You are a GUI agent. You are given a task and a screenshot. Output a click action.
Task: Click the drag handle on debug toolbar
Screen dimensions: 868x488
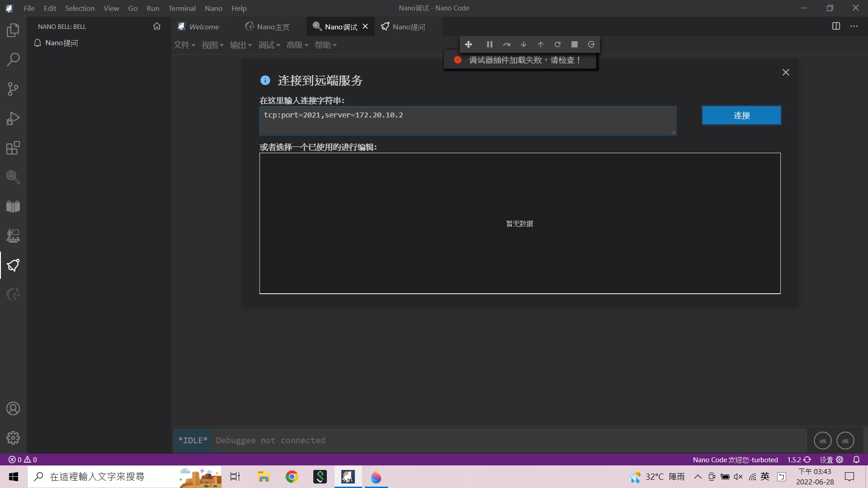pos(468,44)
